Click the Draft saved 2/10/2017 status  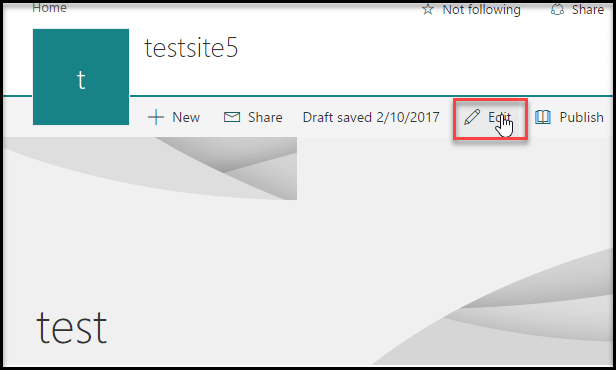pos(371,117)
